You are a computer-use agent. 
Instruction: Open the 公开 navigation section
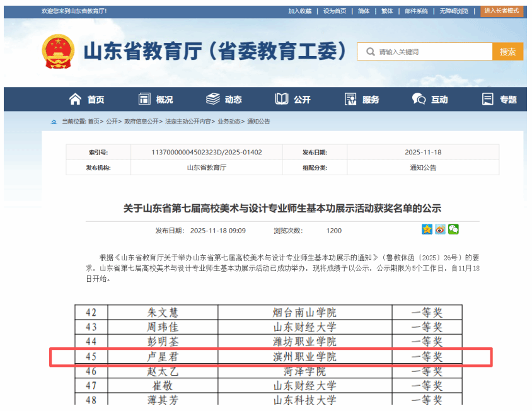[293, 100]
